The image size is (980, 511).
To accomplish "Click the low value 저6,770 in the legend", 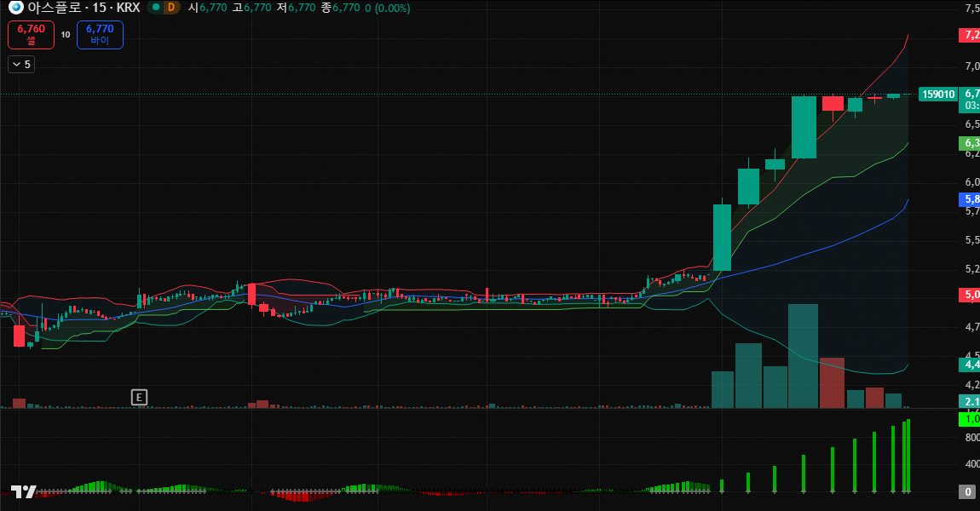I will [297, 8].
